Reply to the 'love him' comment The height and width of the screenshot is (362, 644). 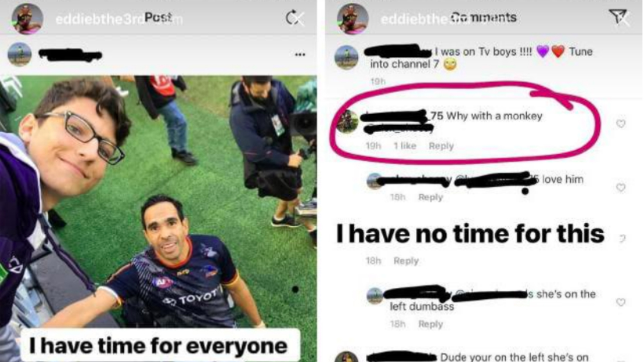(431, 197)
